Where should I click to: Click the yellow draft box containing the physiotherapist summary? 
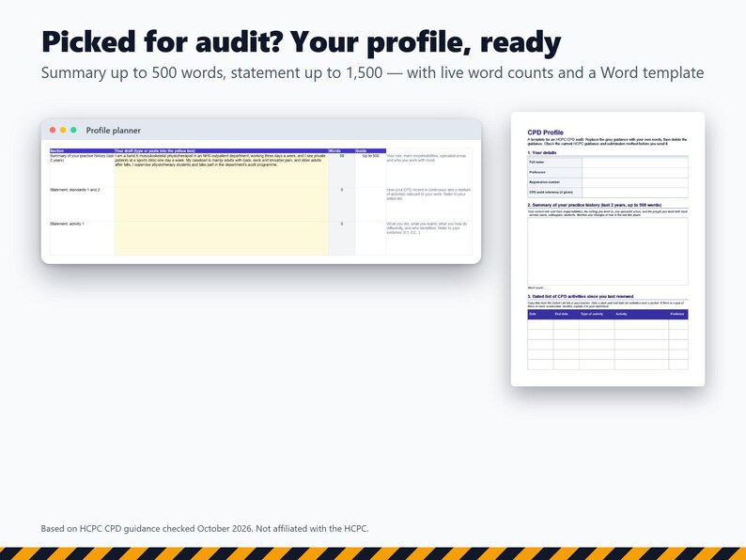pyautogui.click(x=221, y=170)
